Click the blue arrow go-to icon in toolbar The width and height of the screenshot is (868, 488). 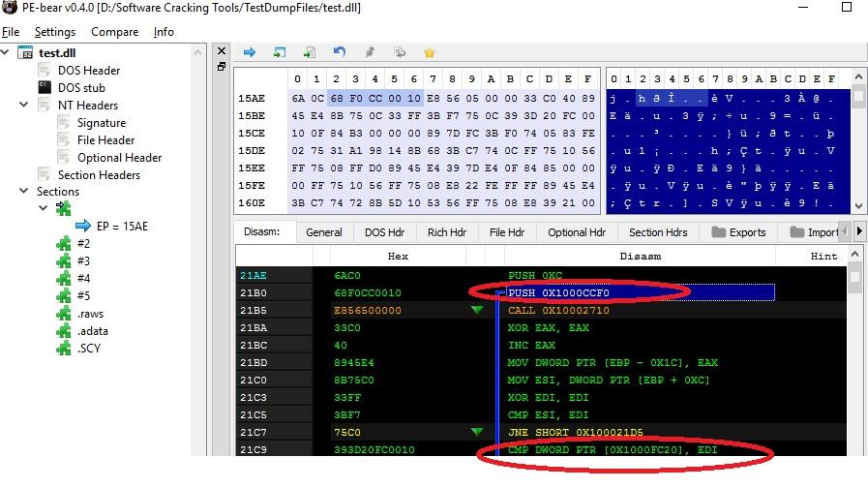[249, 52]
